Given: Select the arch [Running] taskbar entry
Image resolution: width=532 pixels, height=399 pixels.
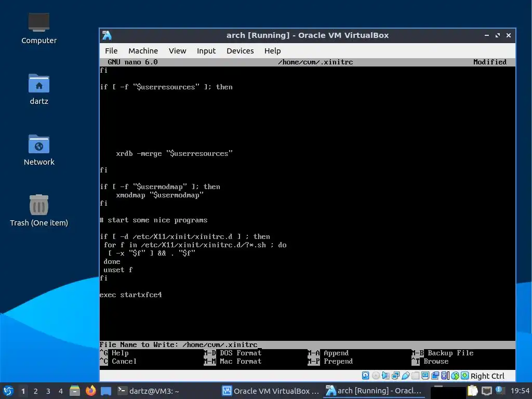Looking at the screenshot, I should pos(374,391).
